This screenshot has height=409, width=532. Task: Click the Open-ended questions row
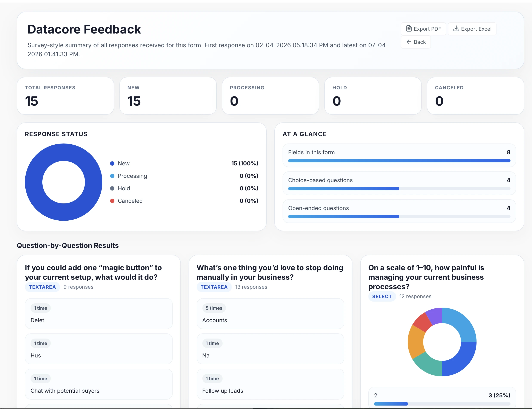(399, 211)
